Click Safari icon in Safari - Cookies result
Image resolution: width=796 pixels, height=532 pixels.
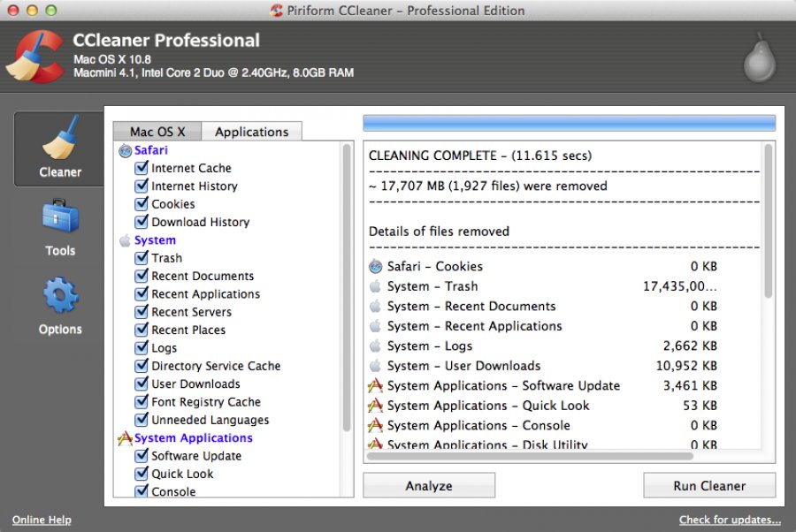(376, 266)
